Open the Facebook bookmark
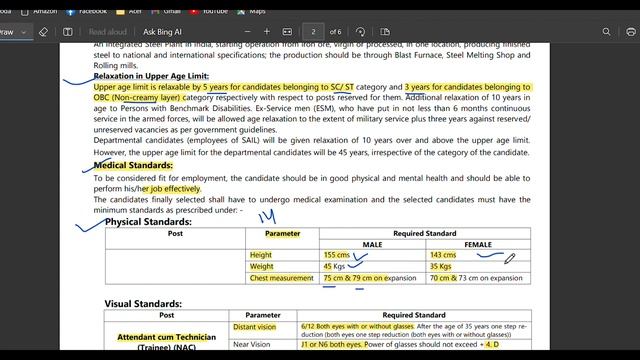Viewport: 640px width, 360px height. click(87, 11)
